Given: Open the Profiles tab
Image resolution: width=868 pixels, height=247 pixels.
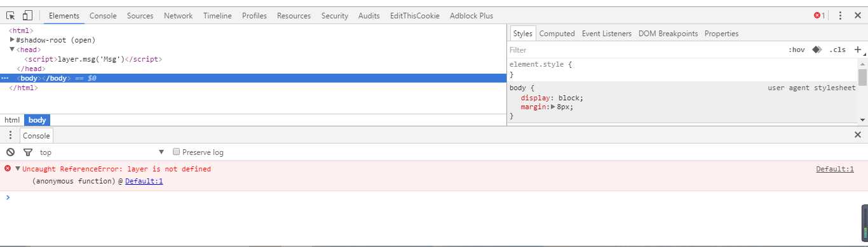Looking at the screenshot, I should 254,16.
